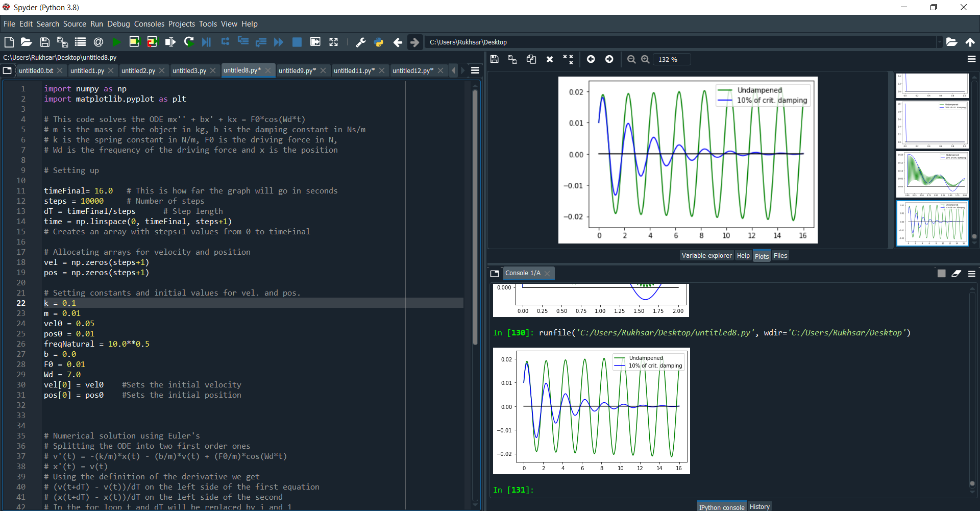Run the current script file
Image resolution: width=980 pixels, height=511 pixels.
click(x=116, y=42)
